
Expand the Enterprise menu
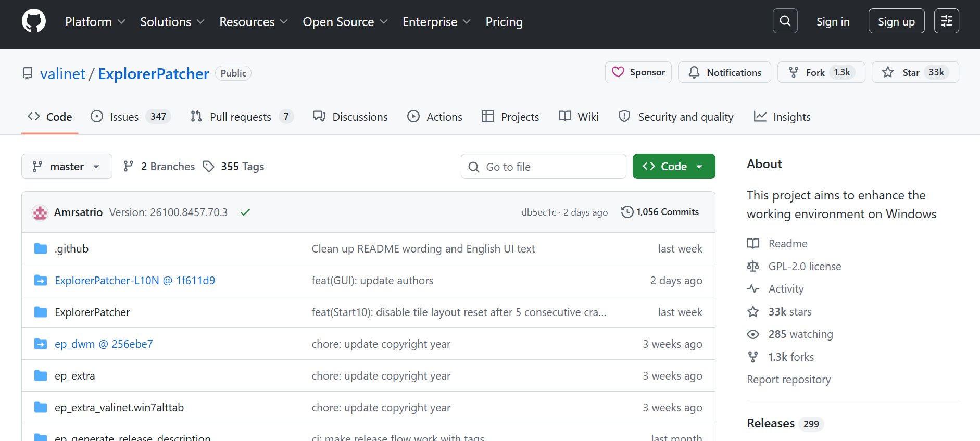436,22
